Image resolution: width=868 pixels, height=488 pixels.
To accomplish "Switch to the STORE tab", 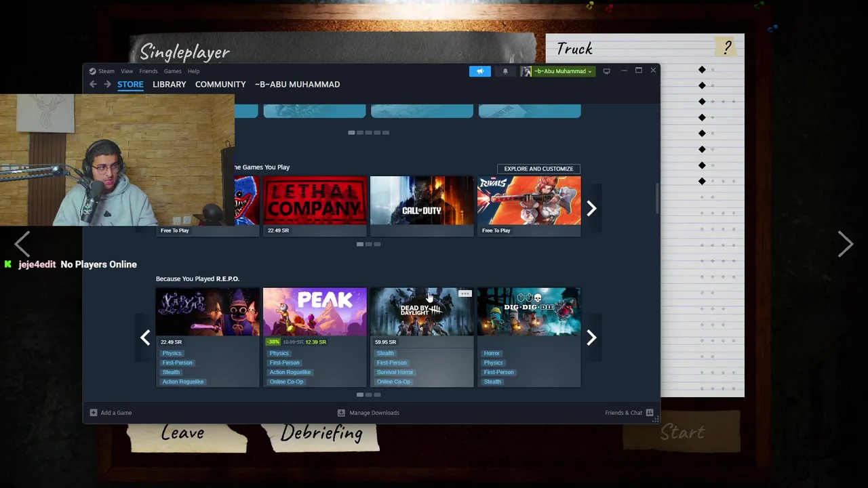I will [x=130, y=85].
